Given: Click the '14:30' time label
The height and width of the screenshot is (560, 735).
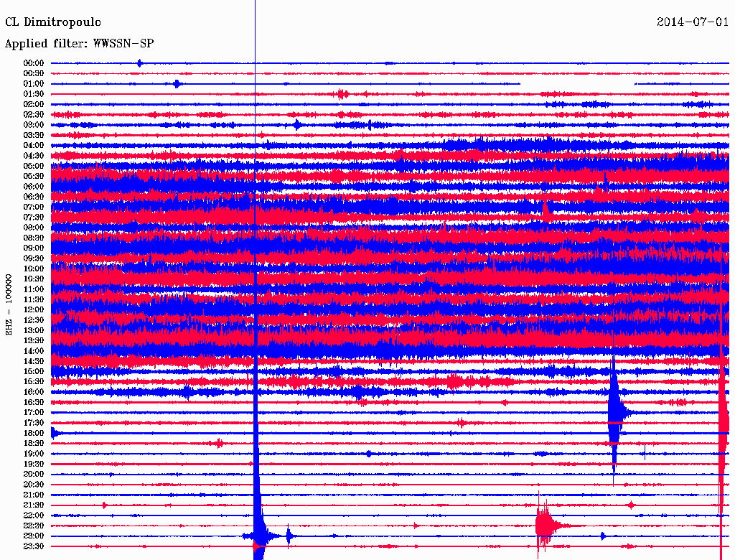Looking at the screenshot, I should (34, 361).
